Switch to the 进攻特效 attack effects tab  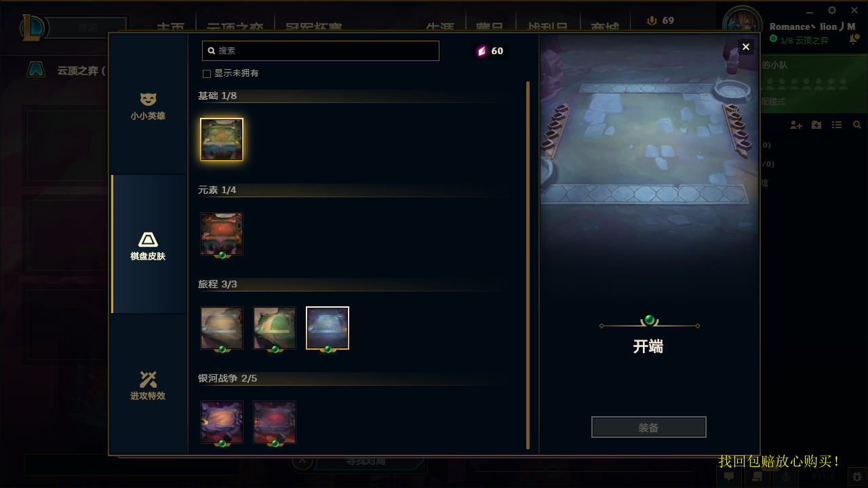click(x=148, y=385)
